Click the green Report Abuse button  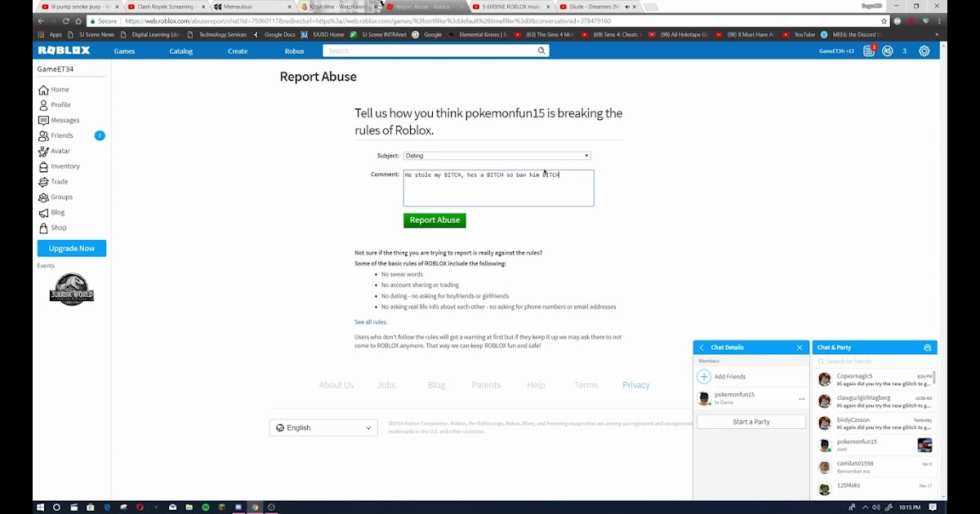click(434, 220)
